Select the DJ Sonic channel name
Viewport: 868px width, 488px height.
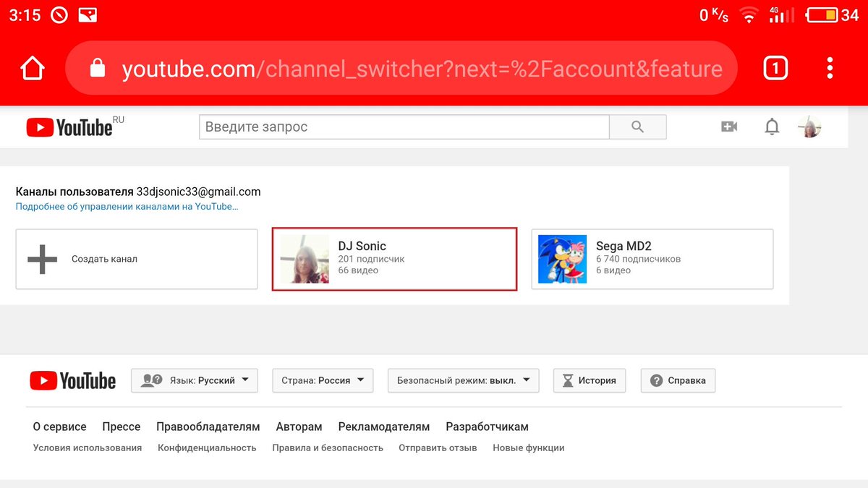362,246
